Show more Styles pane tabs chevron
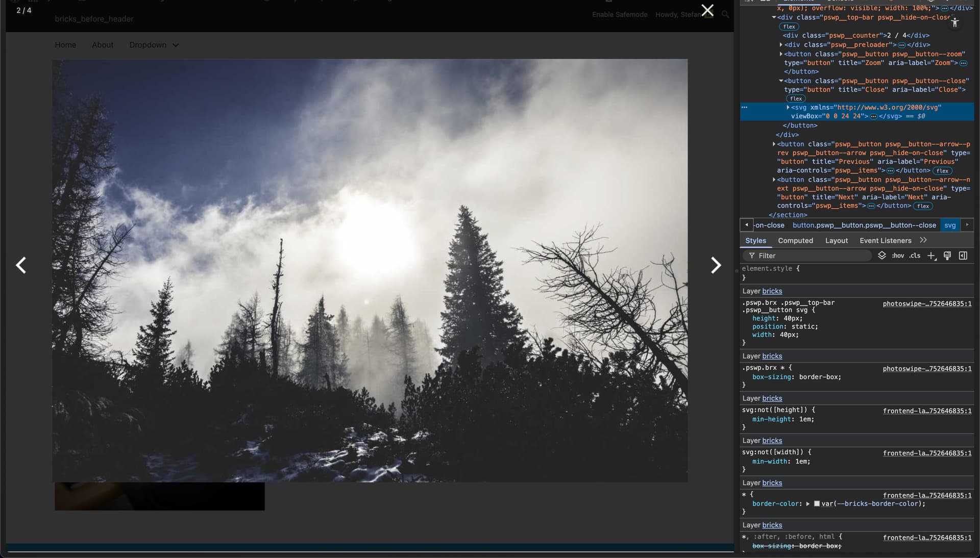Viewport: 980px width, 558px height. point(923,240)
